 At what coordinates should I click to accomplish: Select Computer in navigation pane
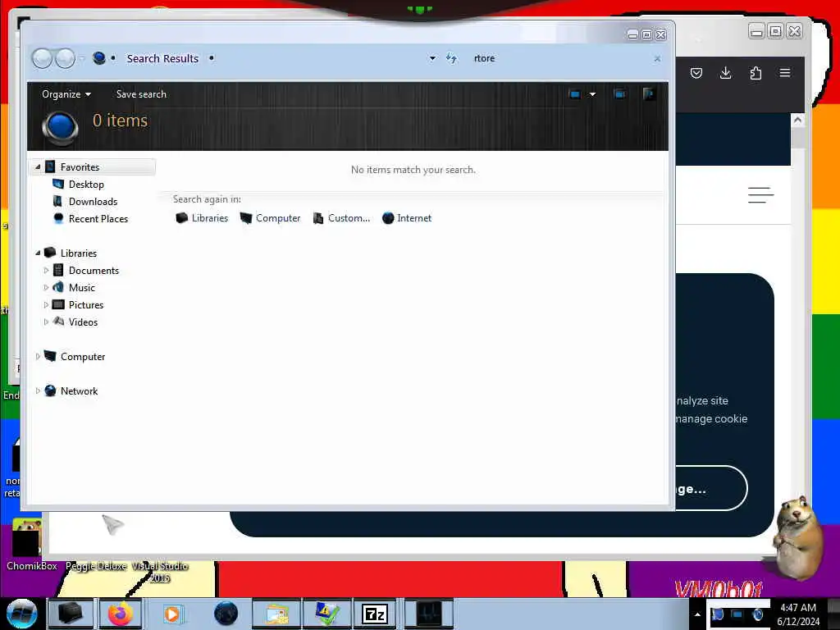[x=83, y=356]
